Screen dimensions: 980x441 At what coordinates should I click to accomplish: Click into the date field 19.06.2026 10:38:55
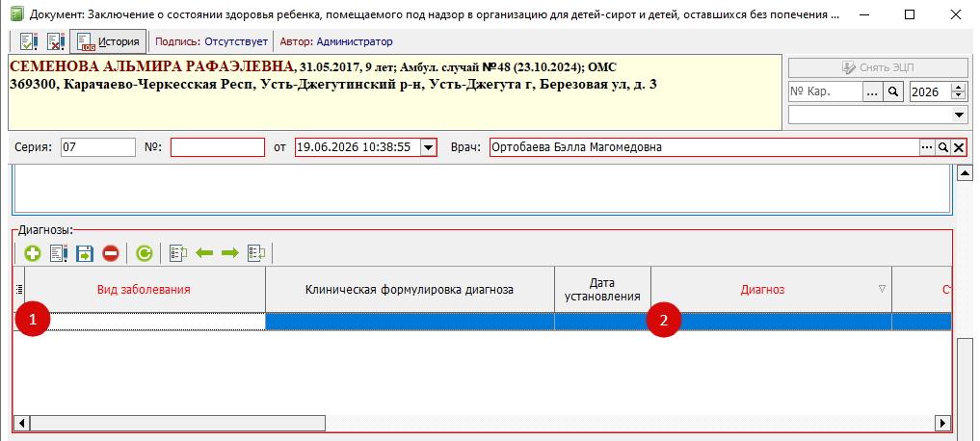[x=357, y=147]
